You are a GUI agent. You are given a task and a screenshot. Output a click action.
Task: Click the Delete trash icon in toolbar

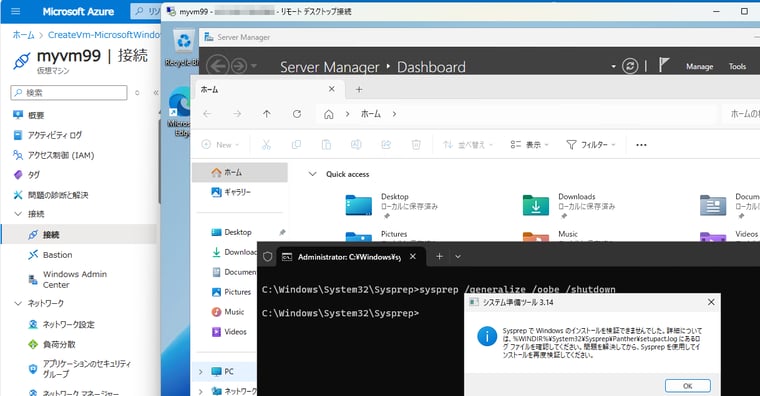click(416, 144)
